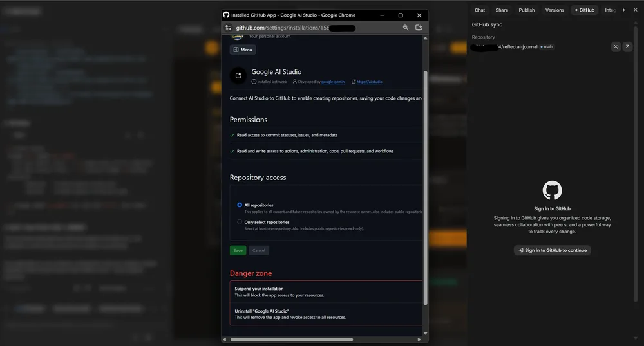This screenshot has width=644, height=346.
Task: Expand more tabs with the right chevron
Action: click(624, 10)
